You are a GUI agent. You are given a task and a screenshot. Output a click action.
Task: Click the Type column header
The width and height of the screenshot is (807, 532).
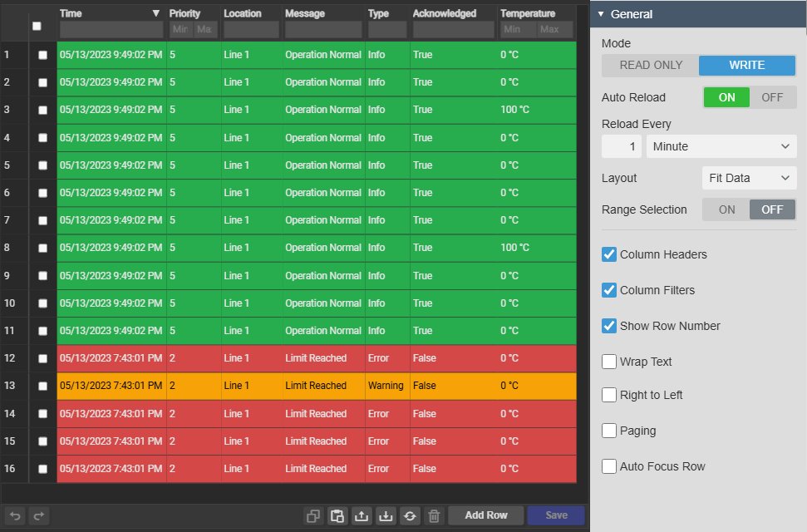378,13
